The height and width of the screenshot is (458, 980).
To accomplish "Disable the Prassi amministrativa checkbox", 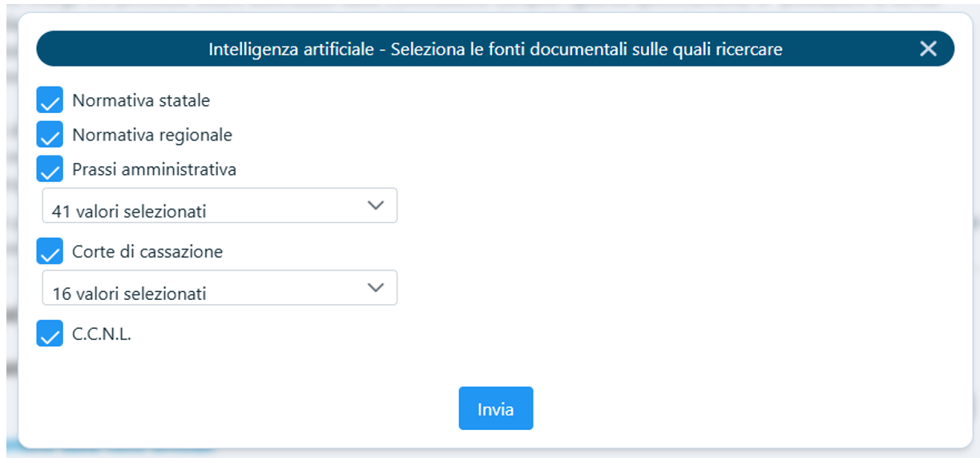I will point(50,170).
